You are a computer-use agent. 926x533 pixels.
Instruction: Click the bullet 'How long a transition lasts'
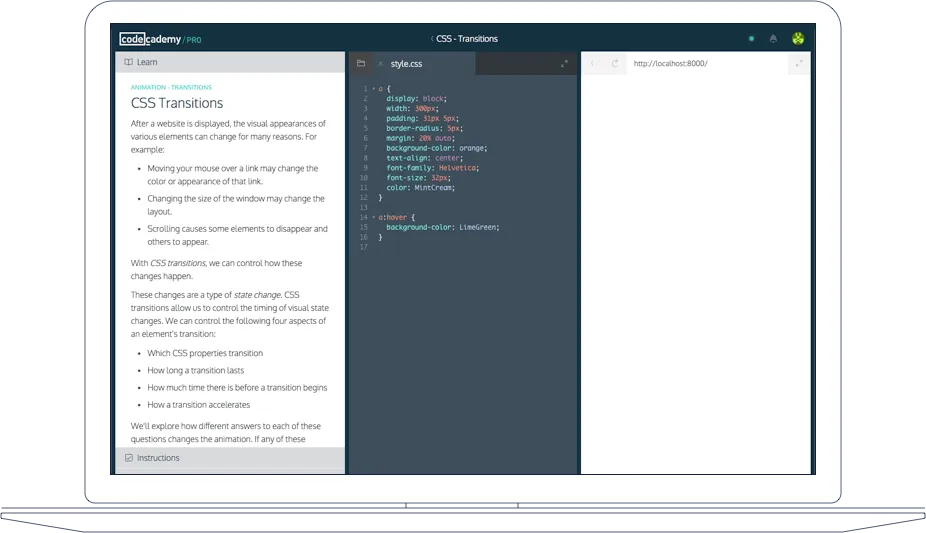point(195,370)
